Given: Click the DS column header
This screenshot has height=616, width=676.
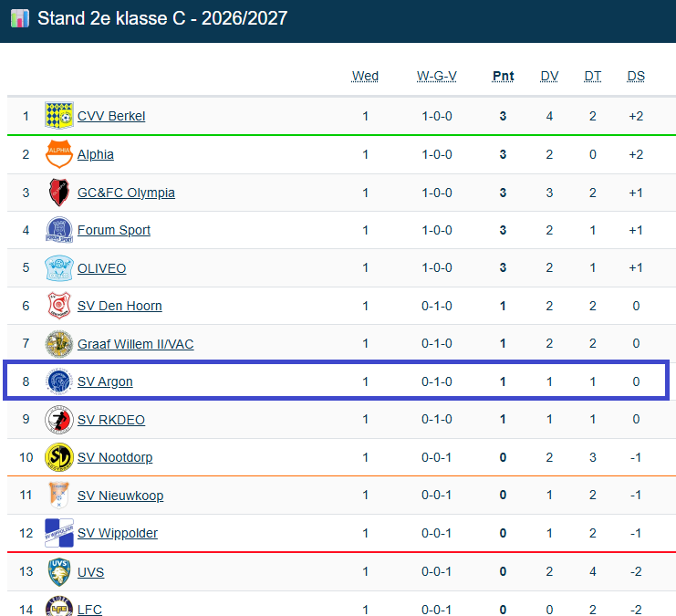Looking at the screenshot, I should click(x=636, y=77).
